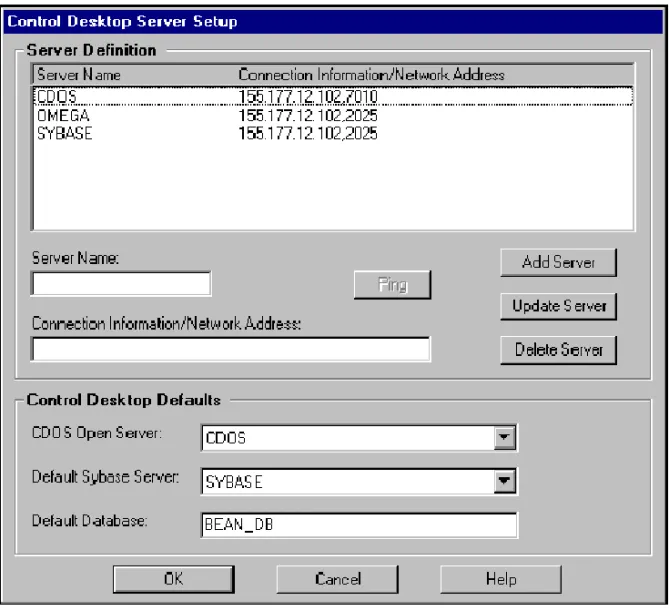
Task: Focus the Connection Information/Network Address input field
Action: [231, 349]
